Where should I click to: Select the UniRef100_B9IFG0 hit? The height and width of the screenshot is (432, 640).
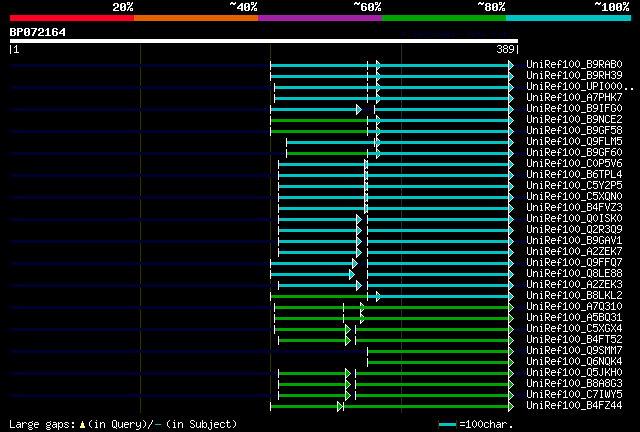pos(574,108)
